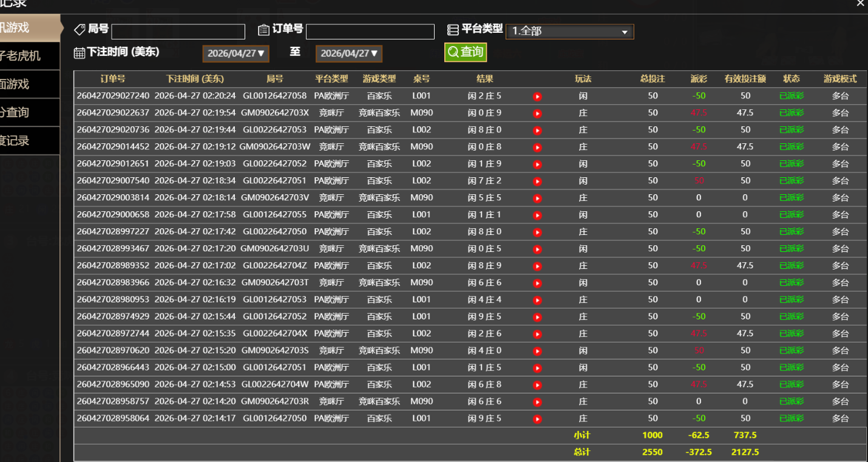This screenshot has height=462, width=868.
Task: Play video replay for order 260427029014452
Action: pyautogui.click(x=537, y=148)
